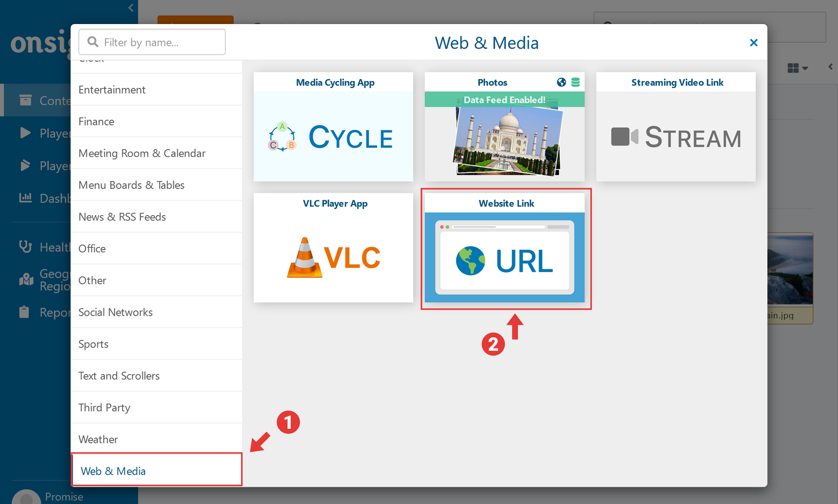Viewport: 838px width, 504px height.
Task: Click the green data feed database icon
Action: click(x=576, y=82)
